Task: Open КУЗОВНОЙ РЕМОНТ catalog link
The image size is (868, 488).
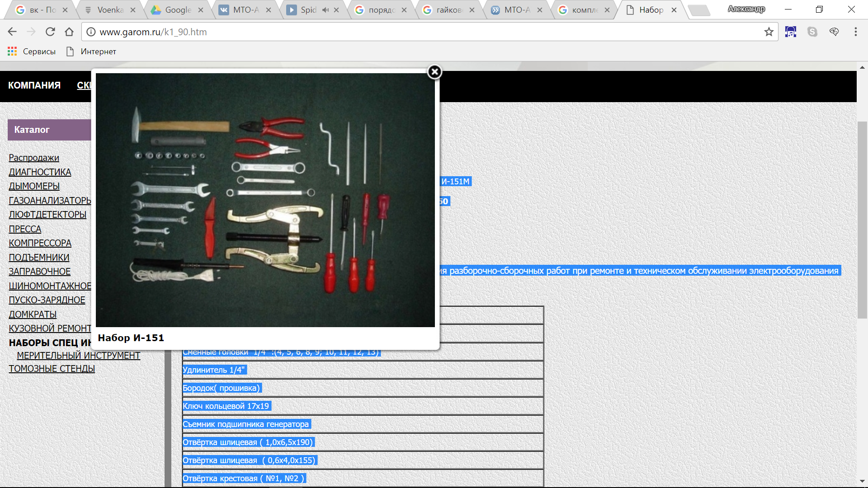Action: point(50,328)
